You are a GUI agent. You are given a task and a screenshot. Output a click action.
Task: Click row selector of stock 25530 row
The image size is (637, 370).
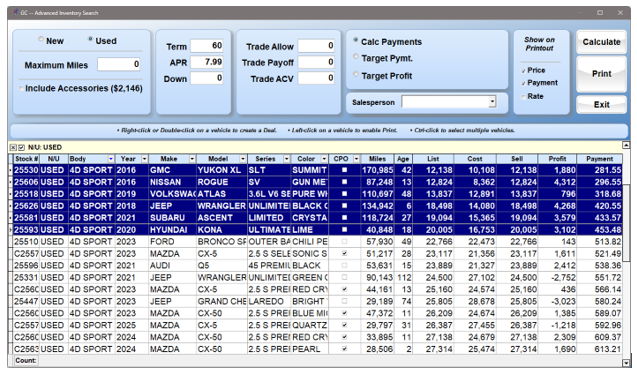tap(11, 170)
